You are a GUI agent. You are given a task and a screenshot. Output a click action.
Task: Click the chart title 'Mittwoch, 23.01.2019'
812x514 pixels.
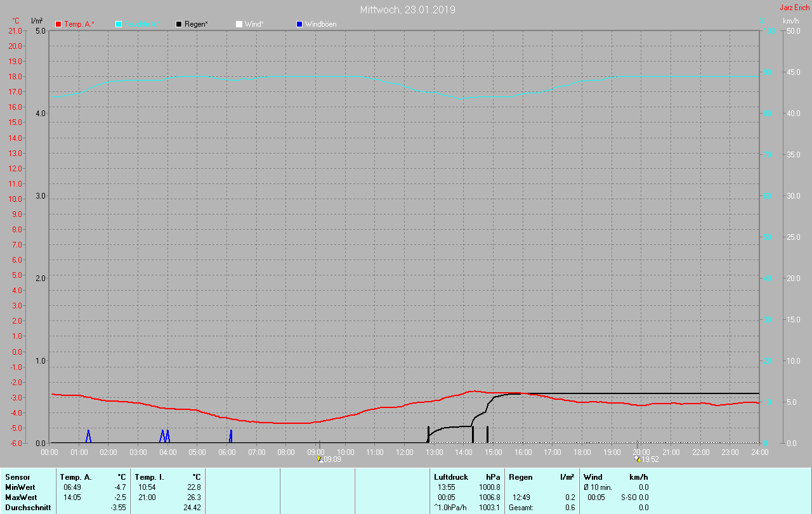coord(408,10)
